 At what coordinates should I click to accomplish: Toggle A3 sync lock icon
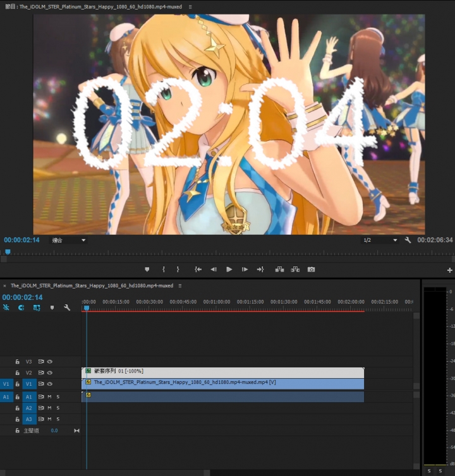point(41,419)
